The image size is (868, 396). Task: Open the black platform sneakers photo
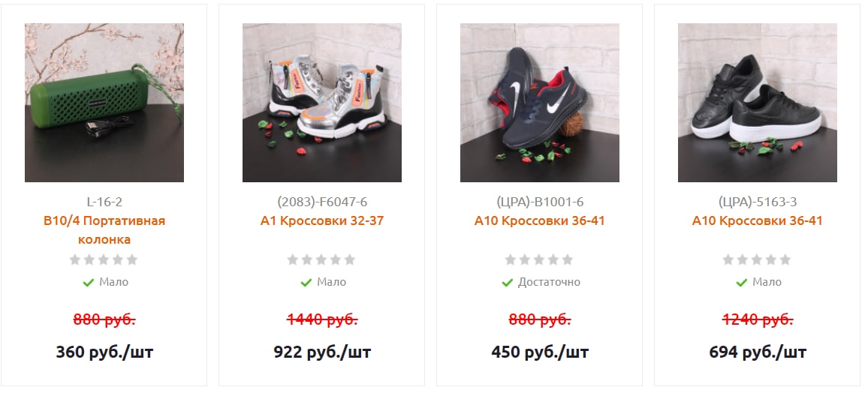758,102
